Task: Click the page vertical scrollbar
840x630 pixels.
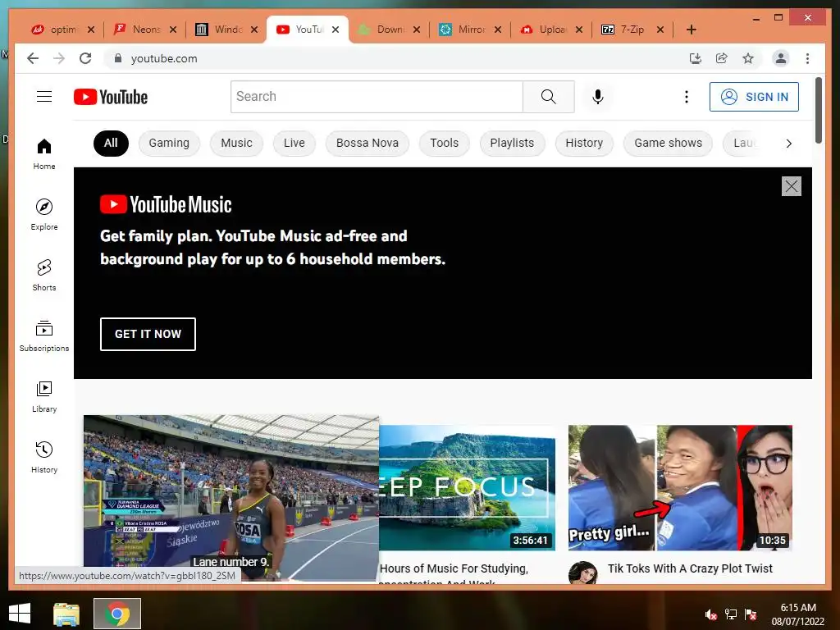Action: (x=818, y=111)
